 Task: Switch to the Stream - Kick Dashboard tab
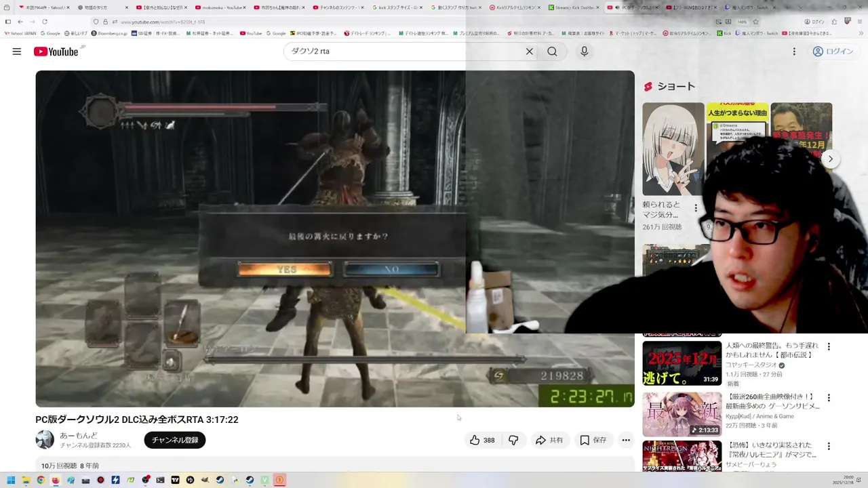pyautogui.click(x=574, y=7)
